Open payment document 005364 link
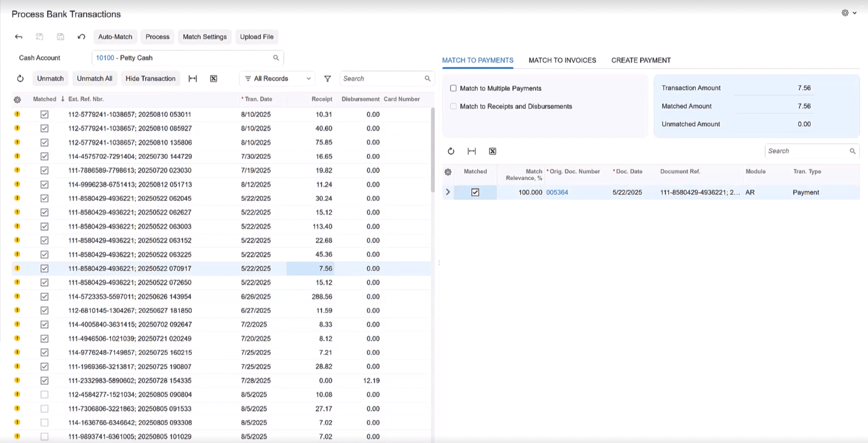The height and width of the screenshot is (443, 868). pyautogui.click(x=557, y=192)
